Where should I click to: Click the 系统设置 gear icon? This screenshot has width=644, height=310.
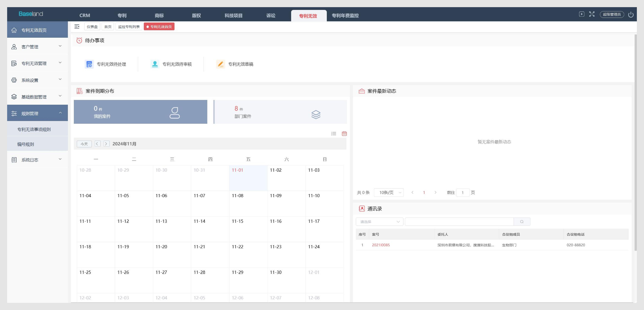tap(14, 80)
